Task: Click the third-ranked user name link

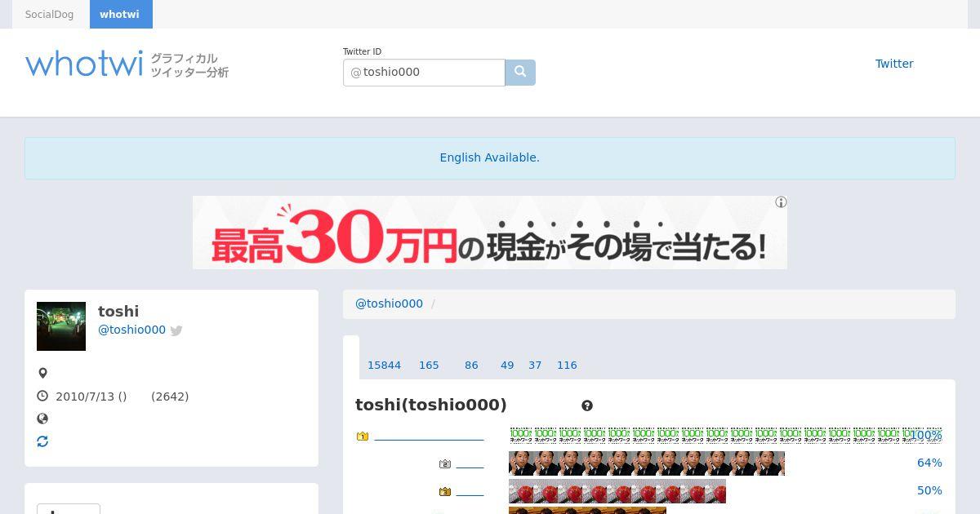Action: click(x=470, y=492)
